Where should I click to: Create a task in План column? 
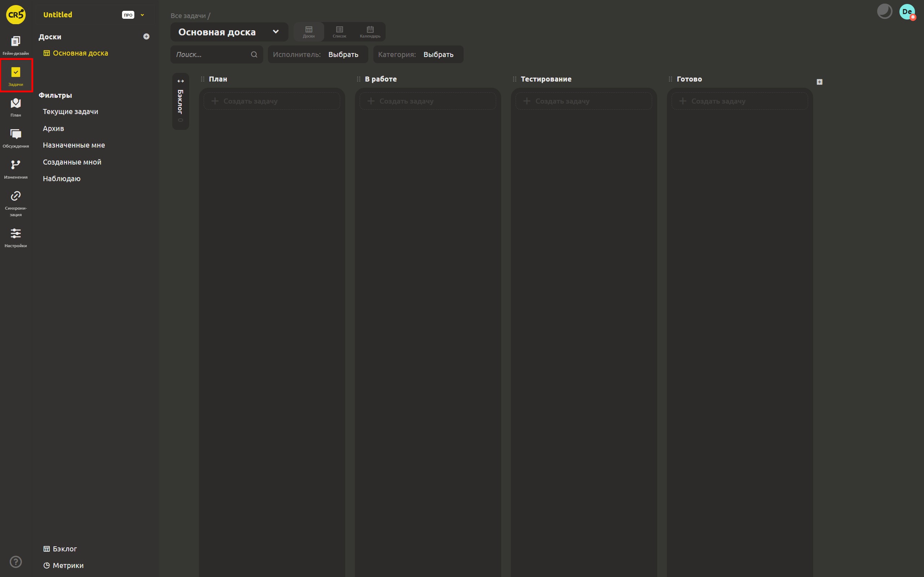pyautogui.click(x=272, y=101)
